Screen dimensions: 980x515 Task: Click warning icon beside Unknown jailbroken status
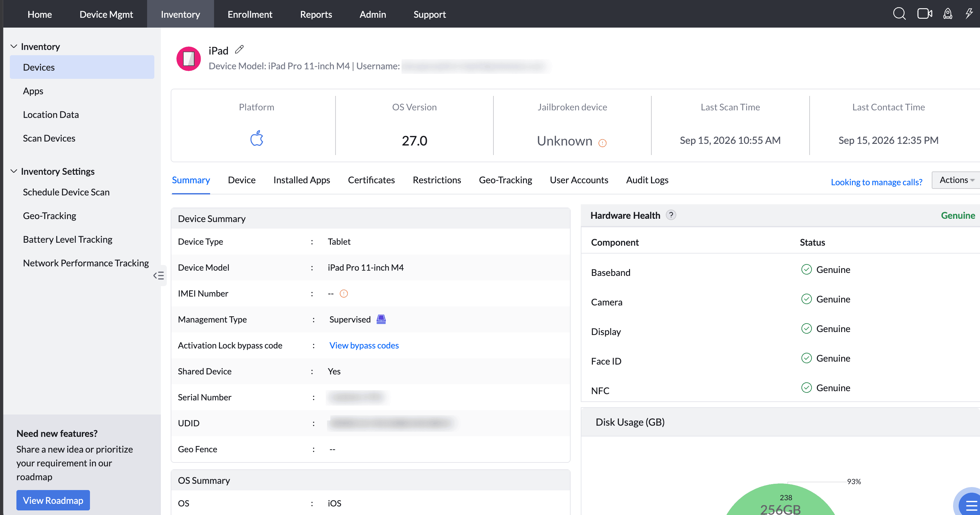(x=602, y=143)
